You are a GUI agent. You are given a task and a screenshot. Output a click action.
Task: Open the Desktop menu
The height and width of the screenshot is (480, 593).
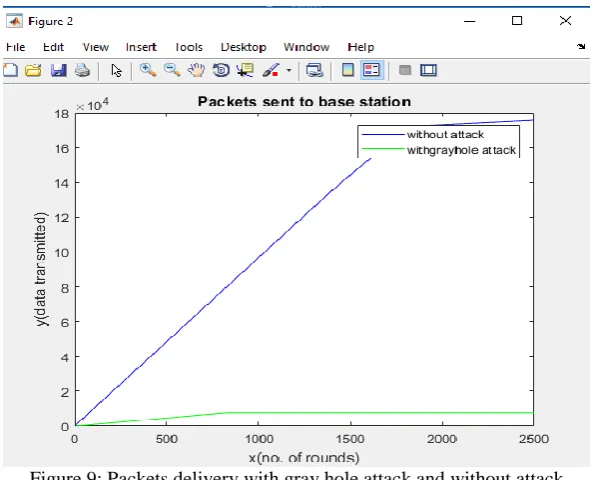(244, 47)
